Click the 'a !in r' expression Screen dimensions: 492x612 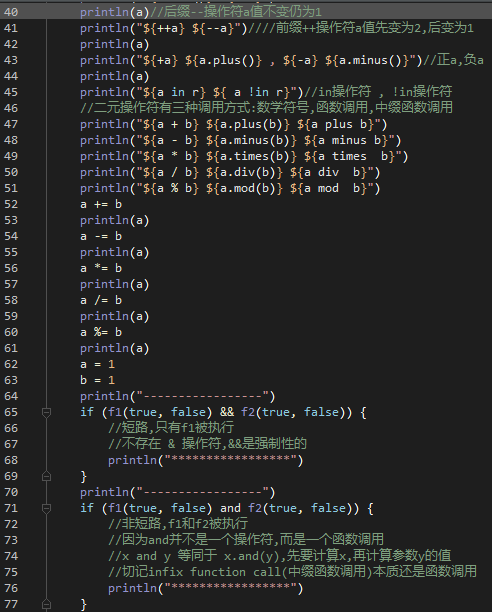[x=259, y=92]
